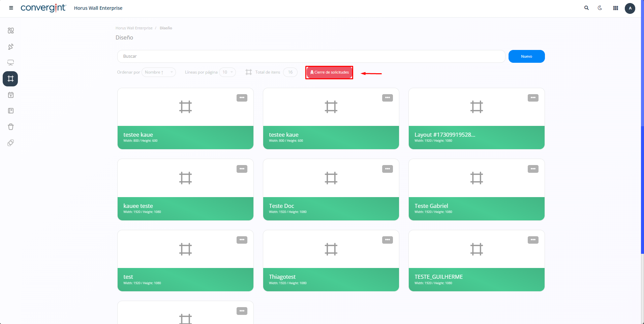The image size is (644, 324).
Task: Open the hamburger menu beside the Convergint logo
Action: (11, 8)
